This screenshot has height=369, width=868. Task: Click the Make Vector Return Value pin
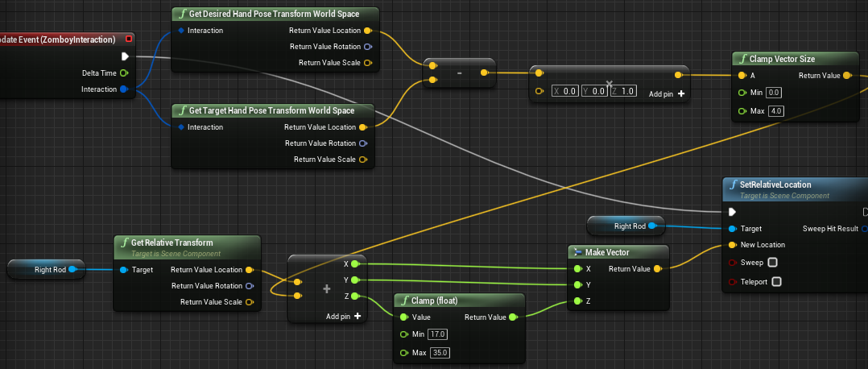(x=658, y=269)
